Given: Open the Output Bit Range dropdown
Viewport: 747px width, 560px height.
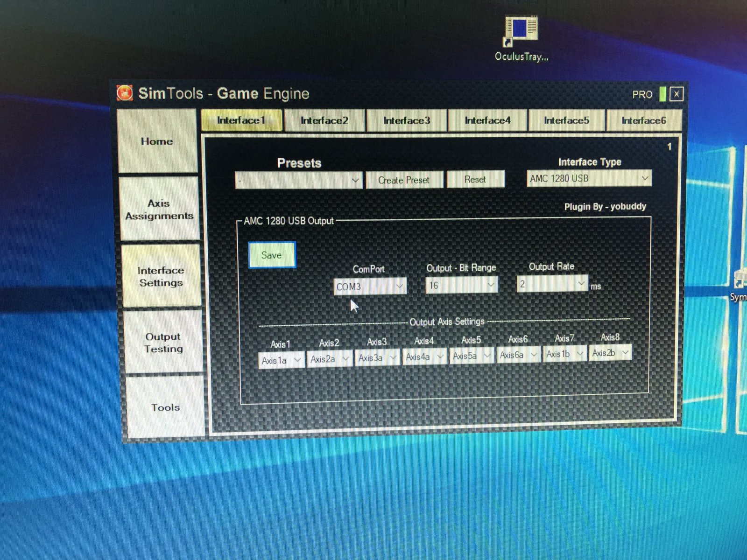Looking at the screenshot, I should click(461, 285).
